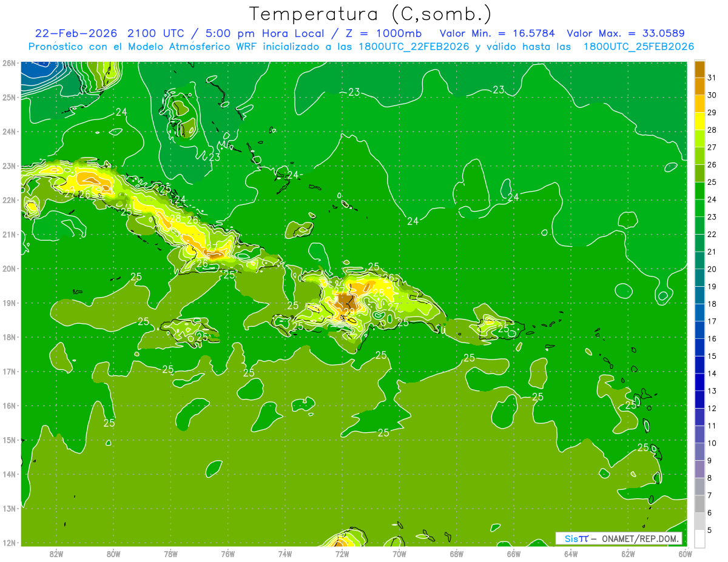The width and height of the screenshot is (728, 562).
Task: Click the colorbar label 20
Action: [x=712, y=269]
